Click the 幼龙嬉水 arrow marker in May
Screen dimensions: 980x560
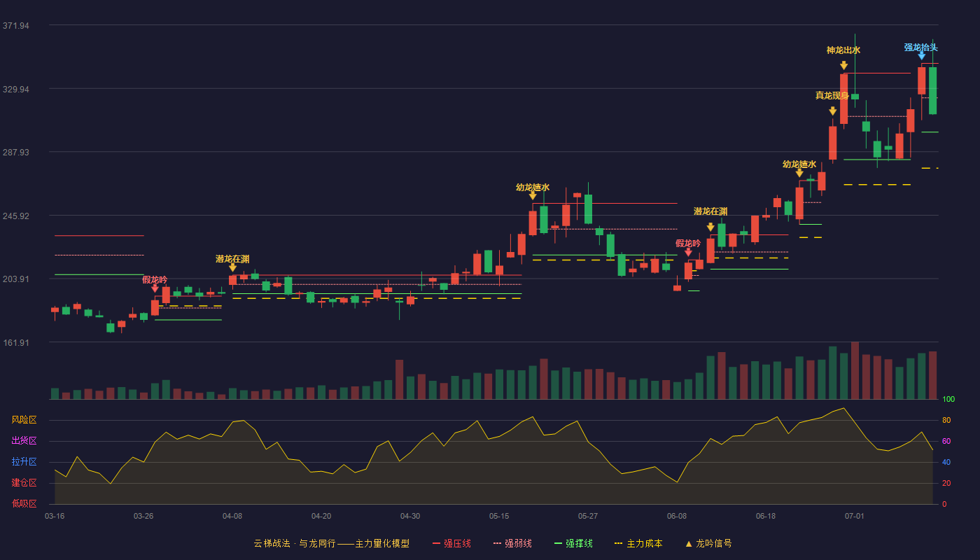pos(533,195)
